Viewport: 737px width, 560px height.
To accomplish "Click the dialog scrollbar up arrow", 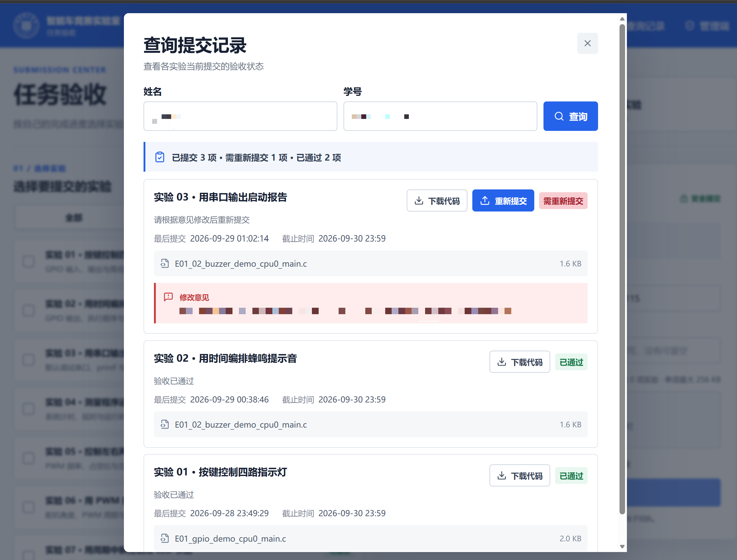I will click(x=622, y=19).
